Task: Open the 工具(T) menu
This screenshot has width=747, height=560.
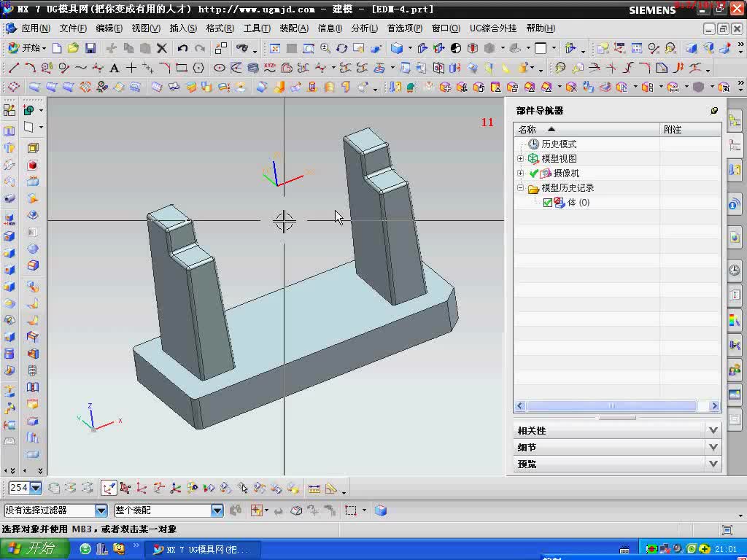Action: pos(257,28)
